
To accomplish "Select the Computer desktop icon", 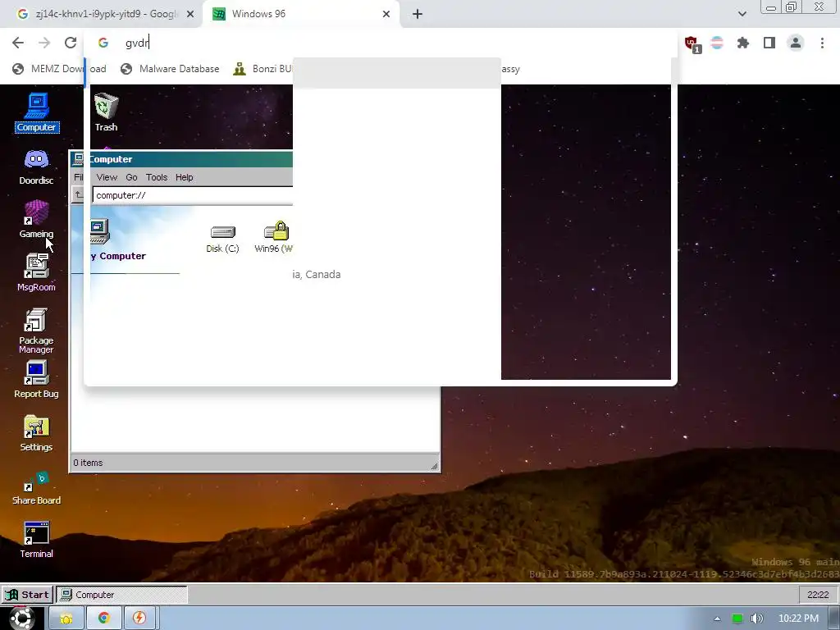I will (x=36, y=112).
